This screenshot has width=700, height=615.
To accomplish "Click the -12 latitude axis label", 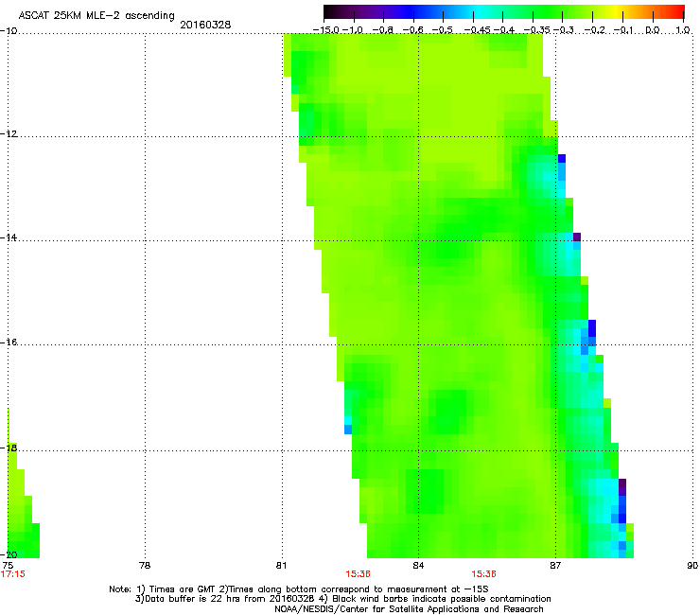I will pos(9,134).
